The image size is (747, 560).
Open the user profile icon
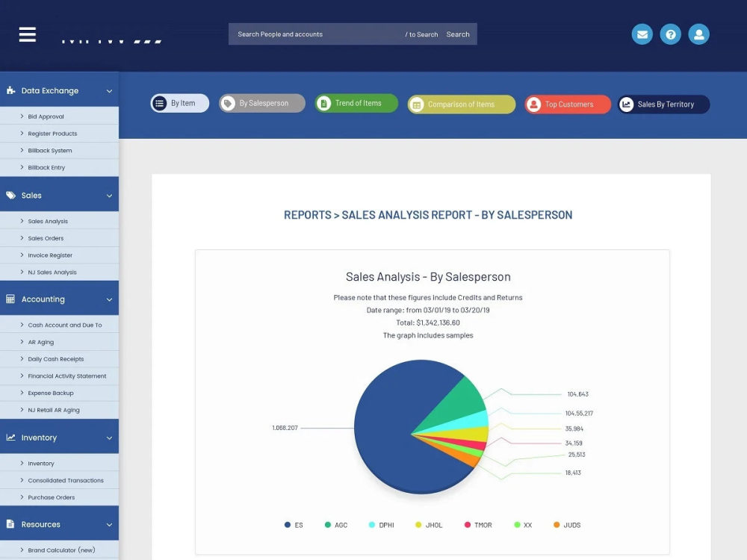click(x=698, y=34)
